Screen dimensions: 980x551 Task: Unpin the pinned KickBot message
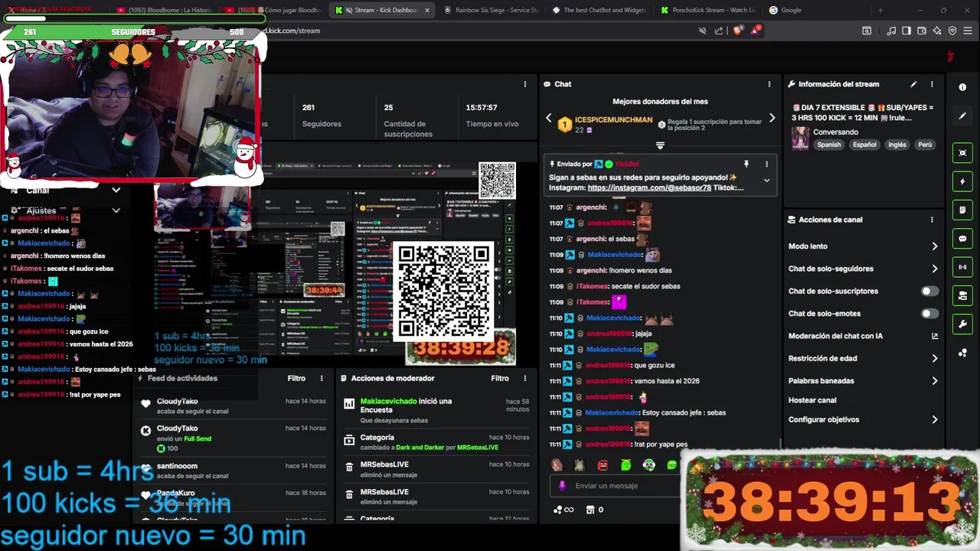click(x=746, y=164)
